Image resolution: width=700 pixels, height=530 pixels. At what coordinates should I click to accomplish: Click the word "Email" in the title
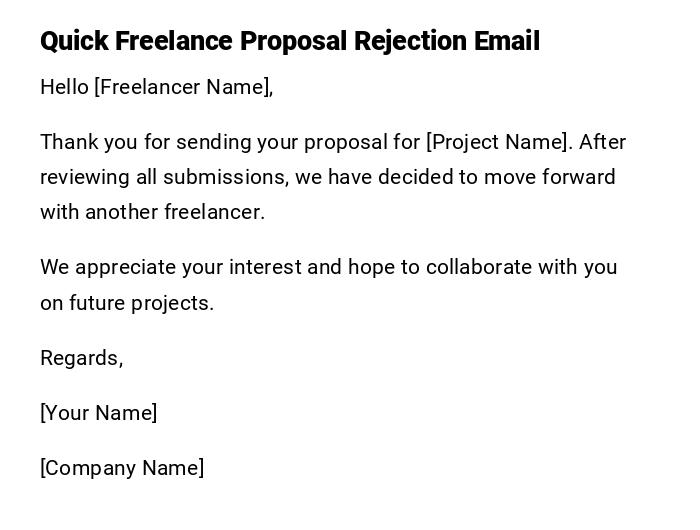click(x=507, y=41)
